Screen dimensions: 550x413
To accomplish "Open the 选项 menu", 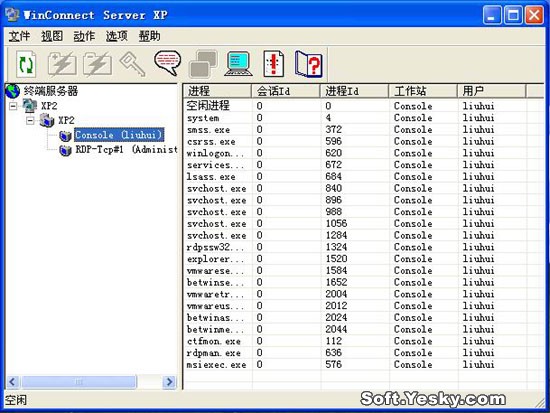I will [x=117, y=36].
